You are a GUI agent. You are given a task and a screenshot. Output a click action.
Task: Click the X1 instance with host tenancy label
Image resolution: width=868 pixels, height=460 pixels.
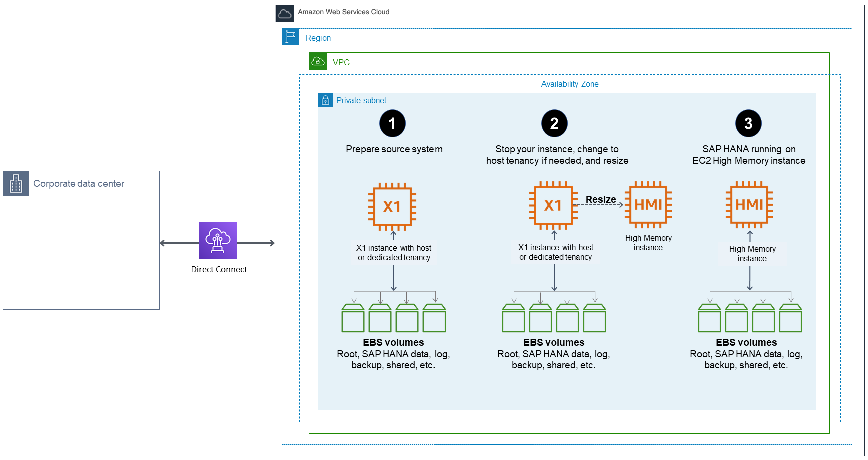(x=394, y=252)
